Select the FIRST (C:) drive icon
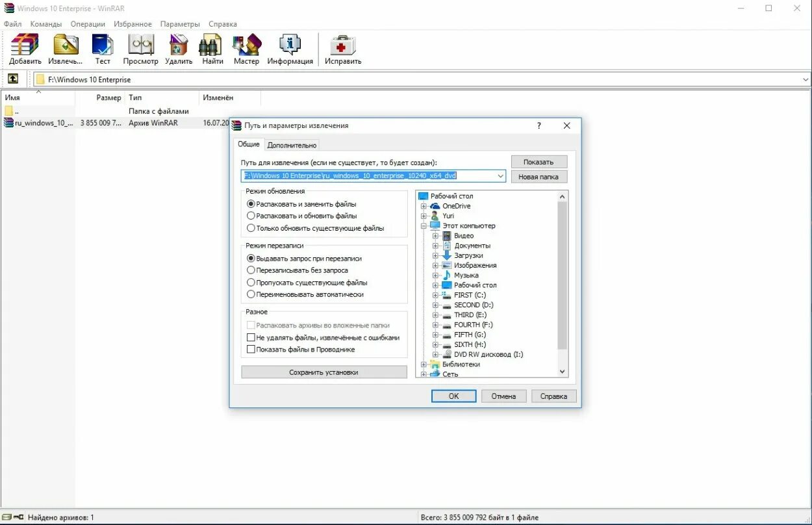The width and height of the screenshot is (812, 525). point(447,295)
